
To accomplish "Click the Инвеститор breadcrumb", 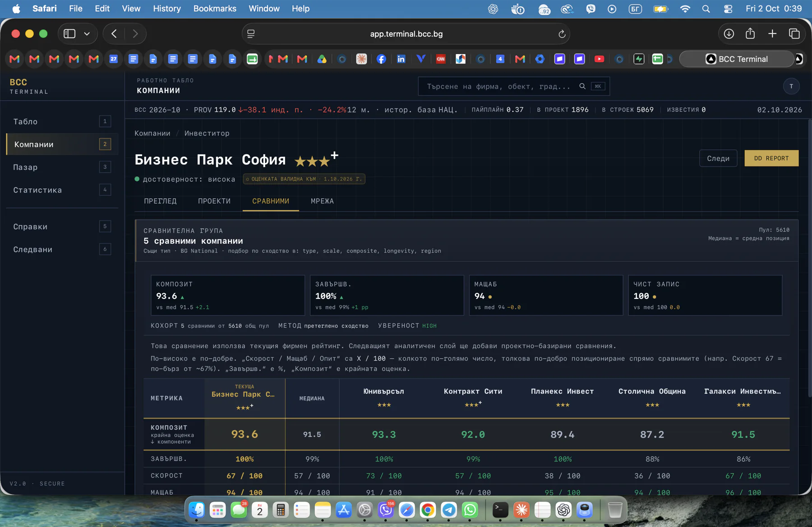I will [207, 133].
